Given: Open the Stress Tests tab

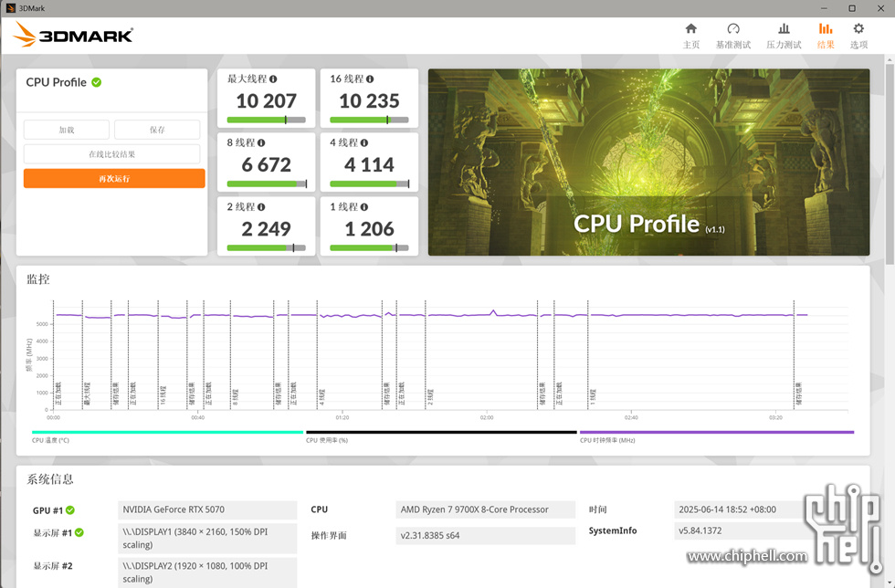Looking at the screenshot, I should (784, 36).
